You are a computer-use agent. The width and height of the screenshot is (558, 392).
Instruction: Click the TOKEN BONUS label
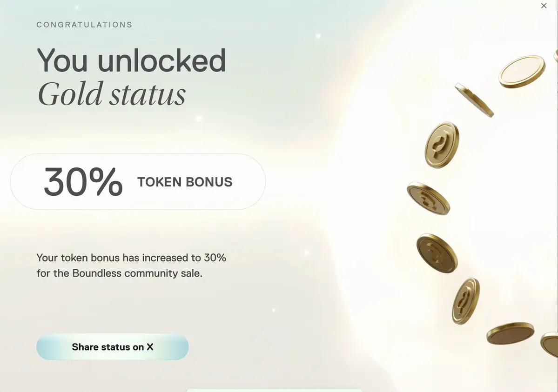[185, 182]
